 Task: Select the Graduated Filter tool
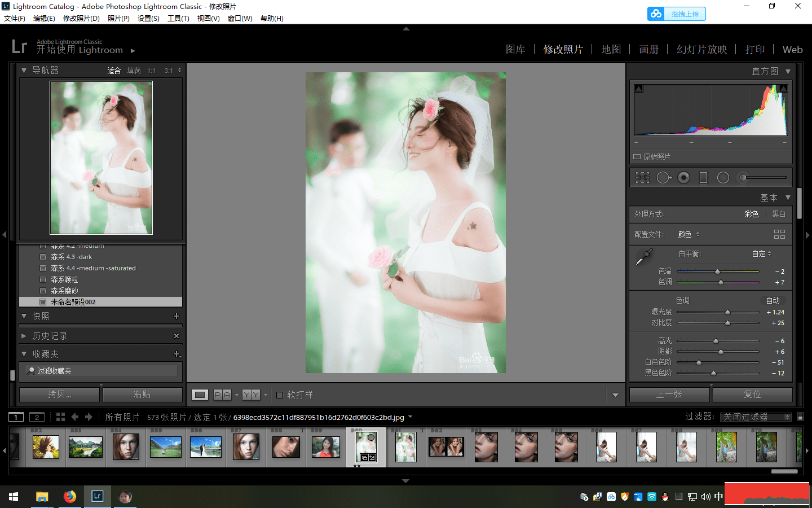click(703, 178)
